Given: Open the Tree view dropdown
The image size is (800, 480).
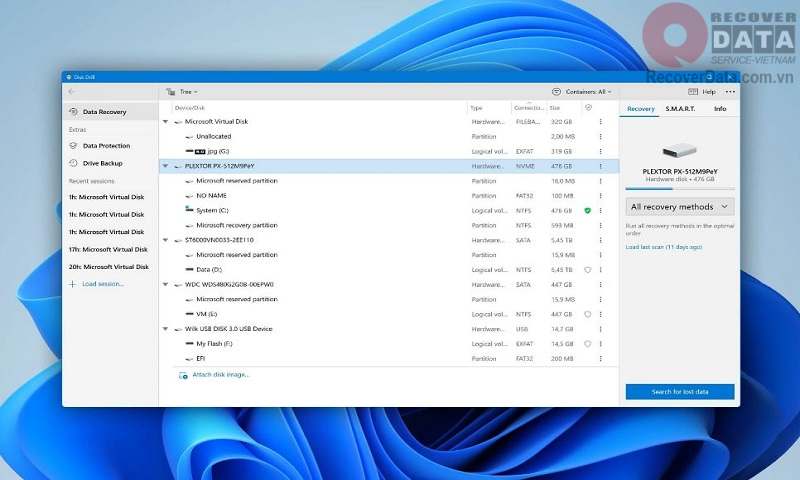Looking at the screenshot, I should [182, 92].
